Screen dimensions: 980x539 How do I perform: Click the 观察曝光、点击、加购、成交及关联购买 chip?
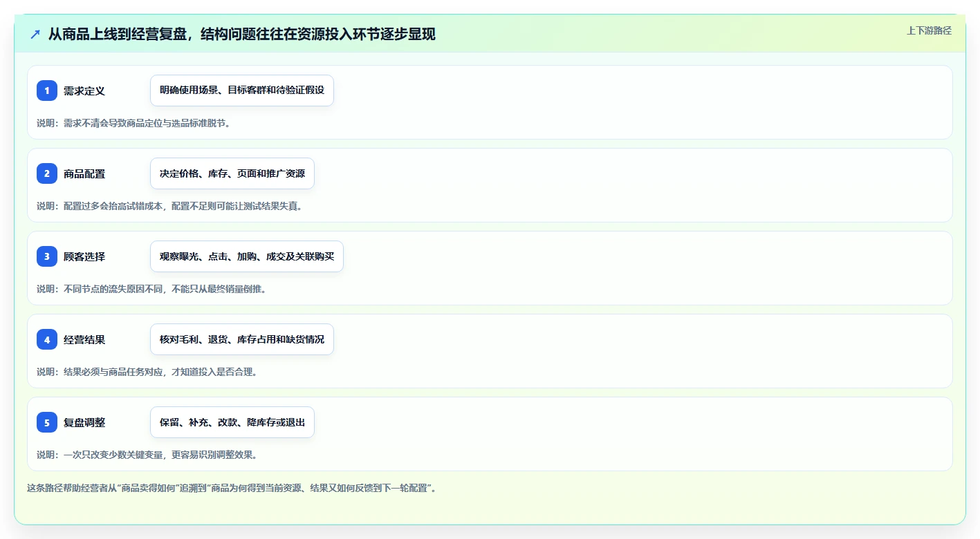click(247, 256)
